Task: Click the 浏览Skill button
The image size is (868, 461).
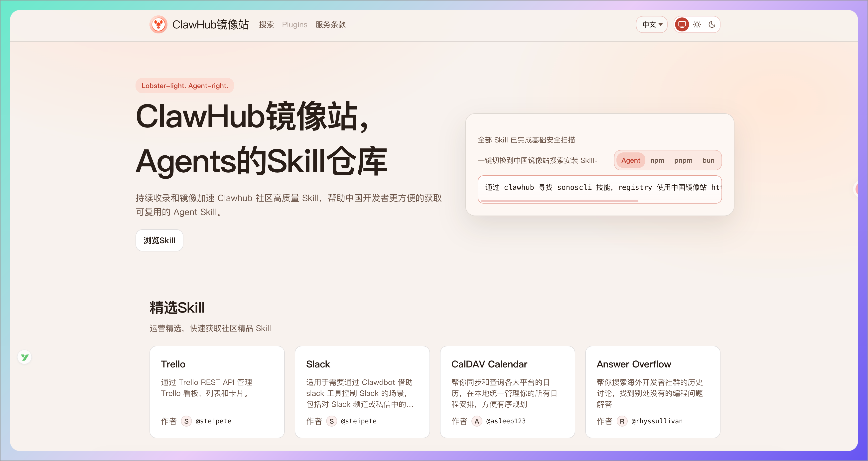Action: pos(159,240)
